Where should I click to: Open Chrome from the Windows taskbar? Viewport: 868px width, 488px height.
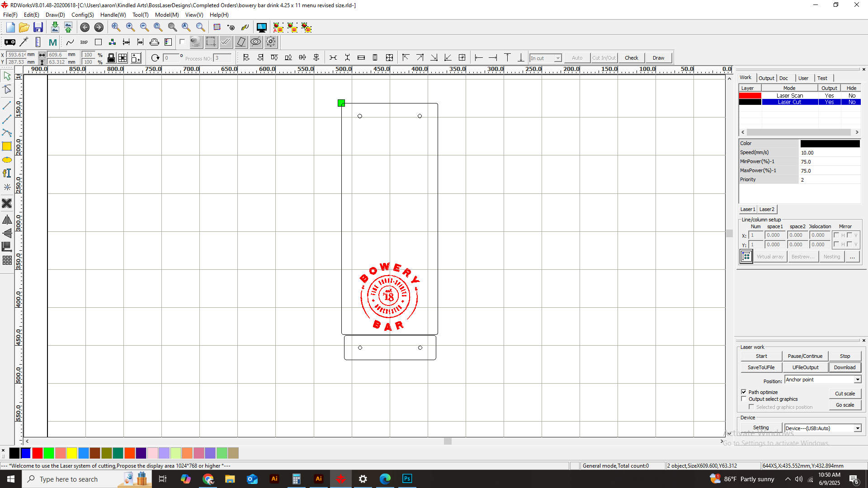pos(208,479)
